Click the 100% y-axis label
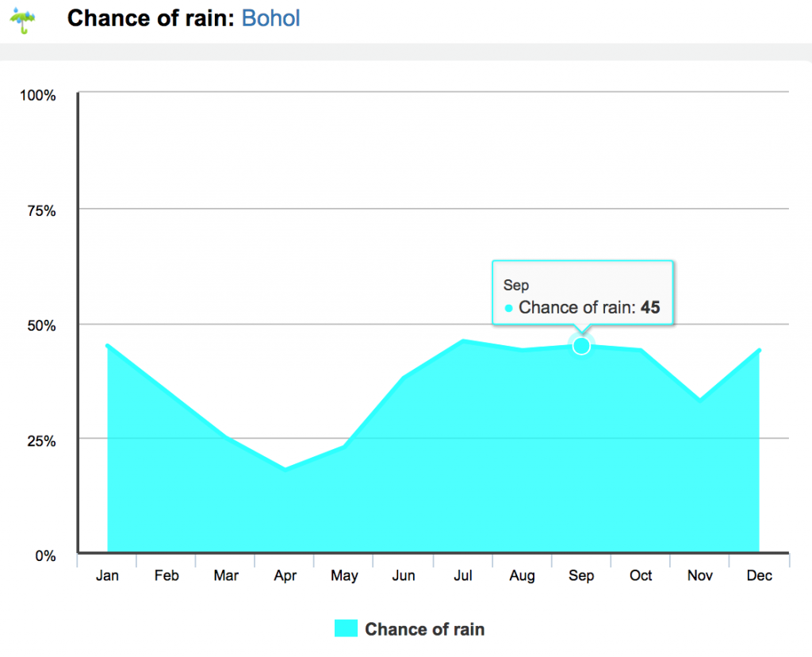 tap(38, 95)
